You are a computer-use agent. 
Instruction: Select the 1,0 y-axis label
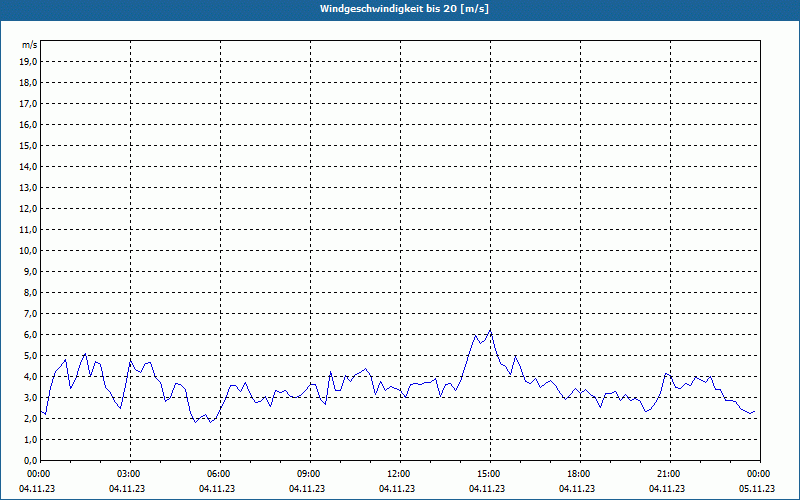click(x=31, y=440)
